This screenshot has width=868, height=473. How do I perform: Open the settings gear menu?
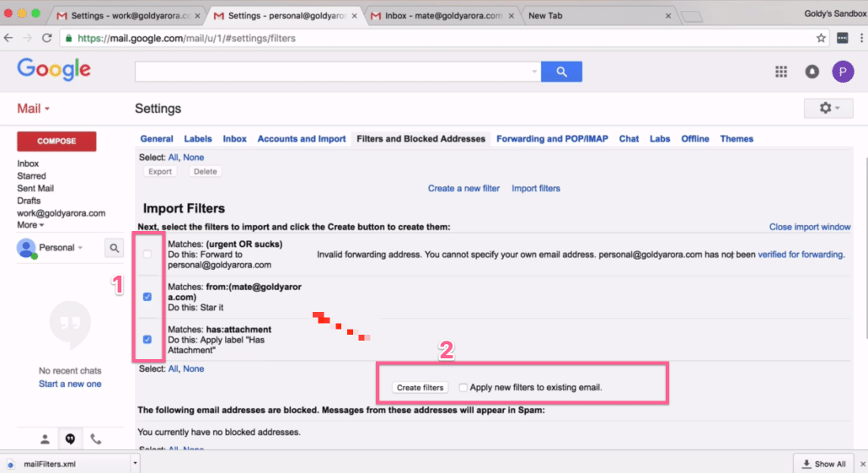point(828,108)
